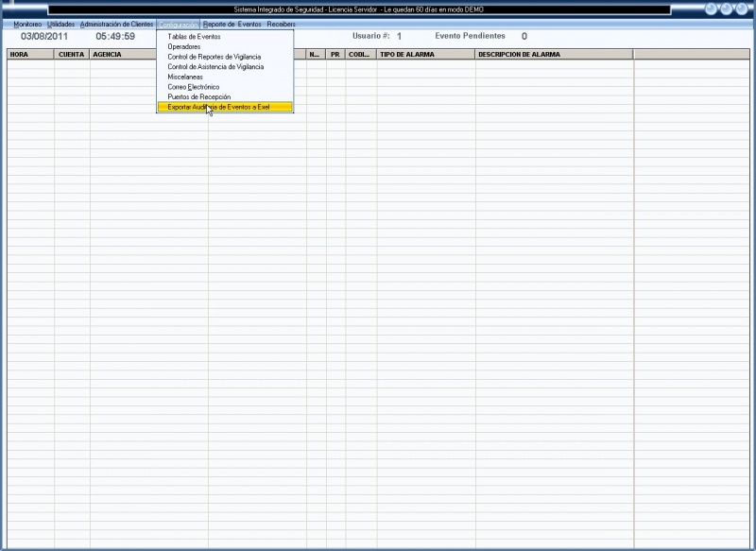Image resolution: width=756 pixels, height=551 pixels.
Task: Open Administración de Clientes menu
Action: point(116,24)
